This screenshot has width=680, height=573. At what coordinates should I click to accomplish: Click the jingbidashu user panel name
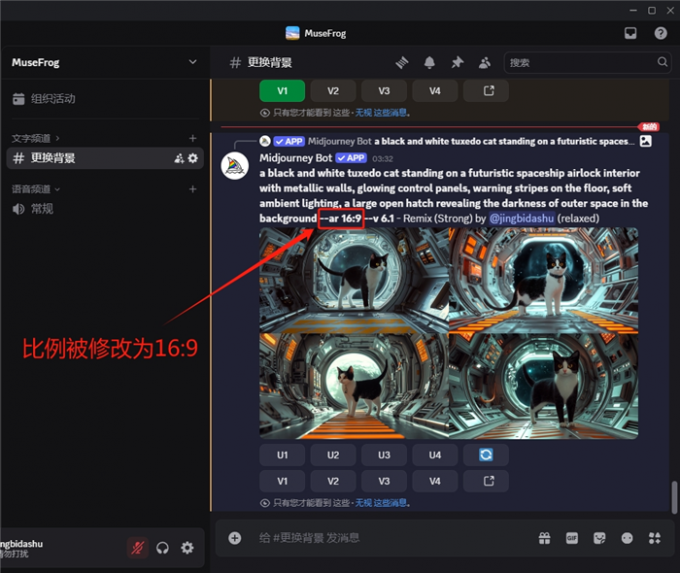(22, 544)
